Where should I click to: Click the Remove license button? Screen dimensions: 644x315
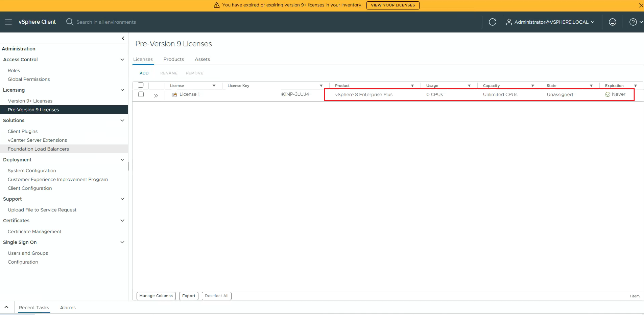click(x=195, y=73)
